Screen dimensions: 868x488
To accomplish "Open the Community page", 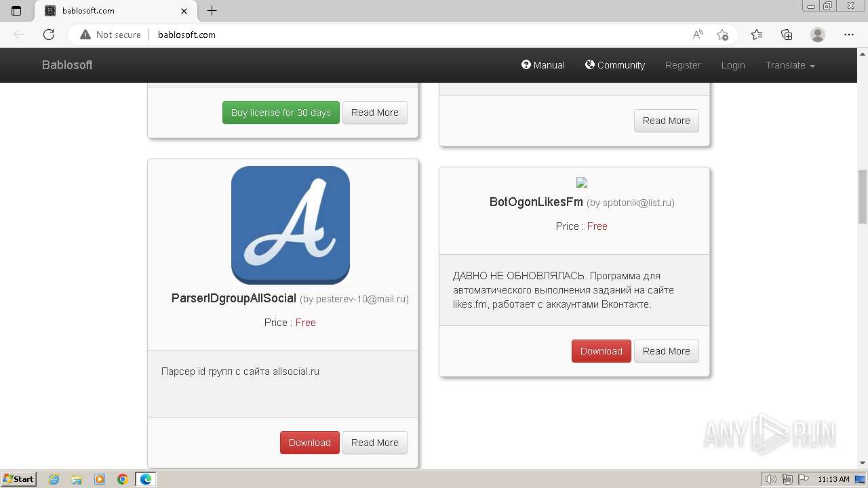I will (615, 65).
